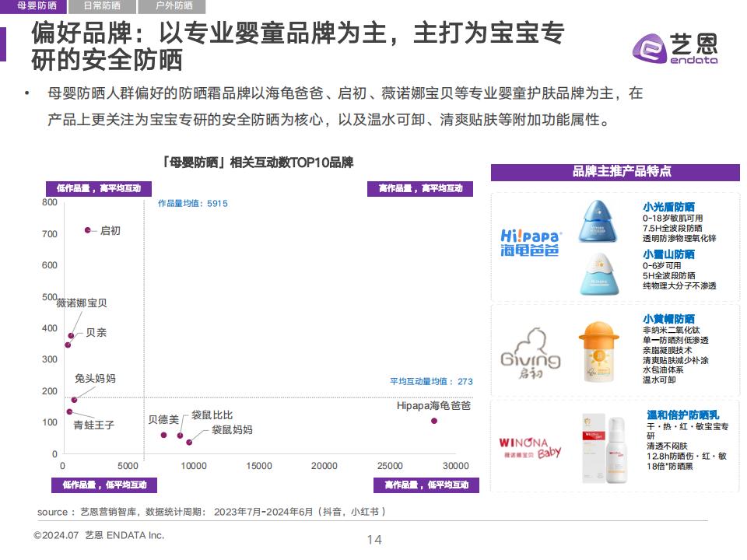Click the x-axis value 30000
Screen dimensions: 747x560
tap(455, 466)
